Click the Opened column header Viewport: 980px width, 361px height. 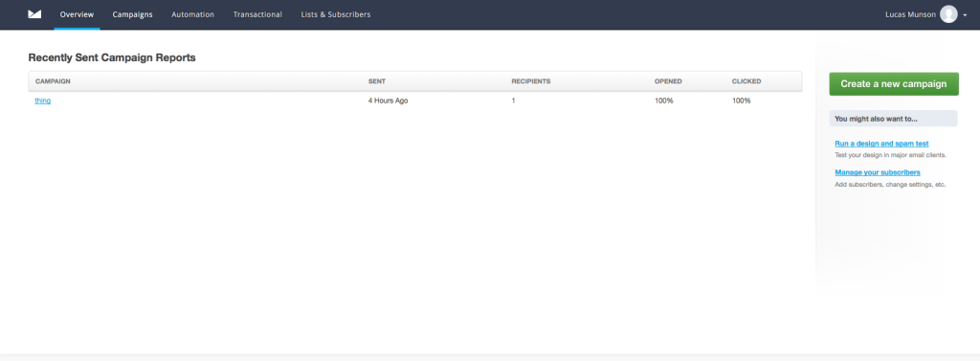[668, 81]
